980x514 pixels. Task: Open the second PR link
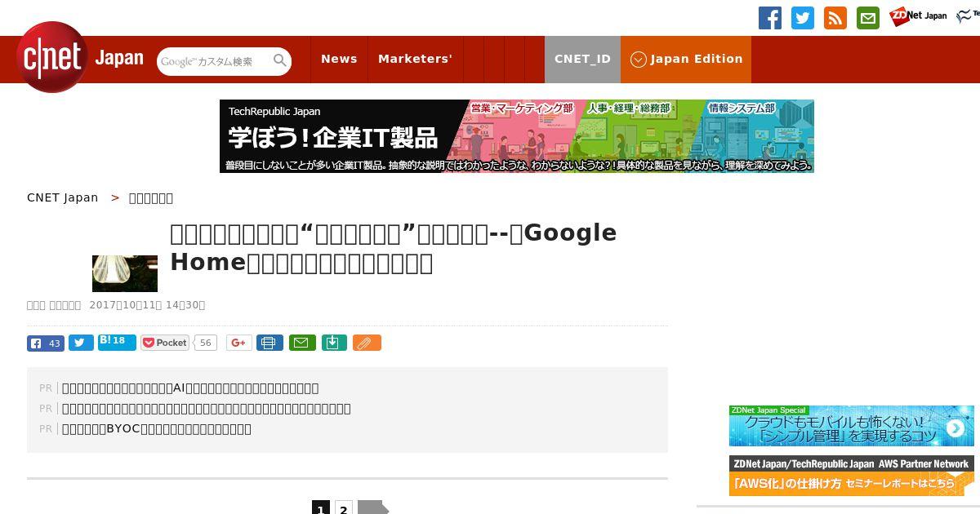207,409
